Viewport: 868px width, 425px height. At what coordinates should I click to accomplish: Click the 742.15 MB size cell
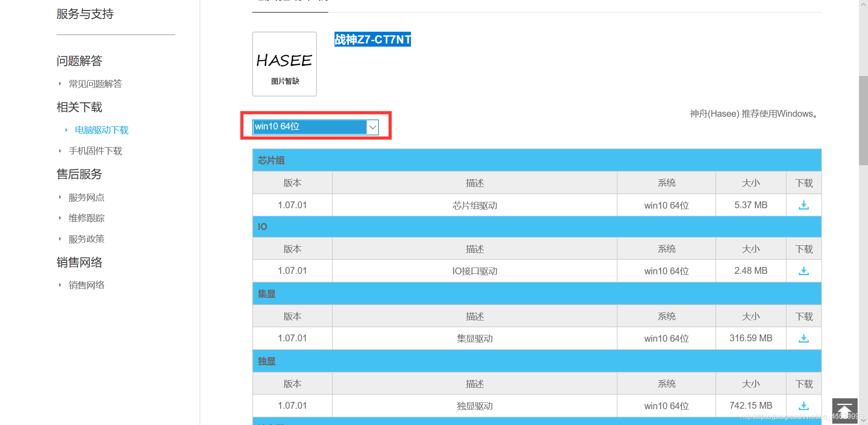(x=751, y=406)
